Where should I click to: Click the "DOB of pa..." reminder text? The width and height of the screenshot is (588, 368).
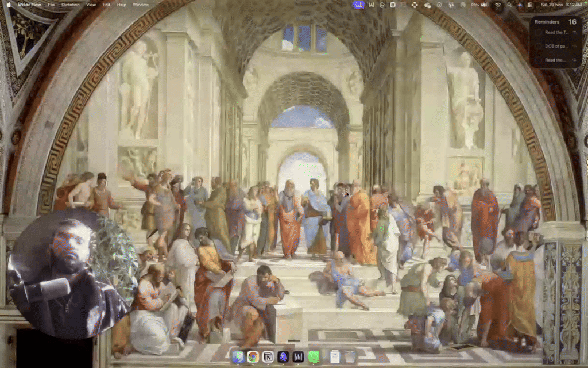coord(556,46)
